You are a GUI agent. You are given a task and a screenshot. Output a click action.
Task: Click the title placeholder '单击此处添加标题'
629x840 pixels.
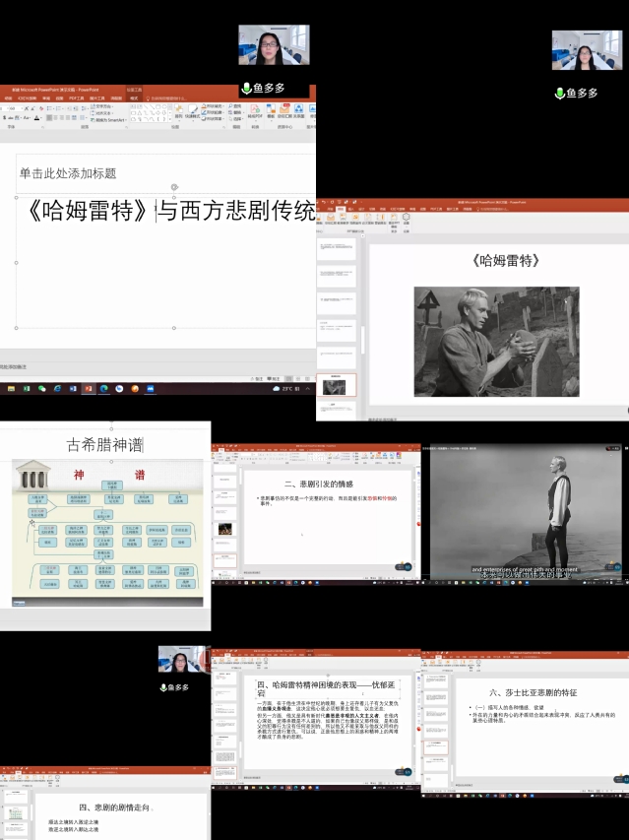(69, 173)
